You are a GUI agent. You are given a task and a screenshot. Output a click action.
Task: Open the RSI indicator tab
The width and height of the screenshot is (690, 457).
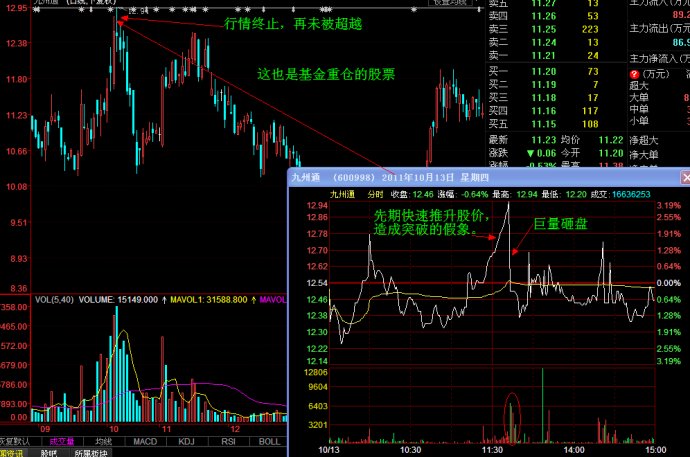coord(227,440)
